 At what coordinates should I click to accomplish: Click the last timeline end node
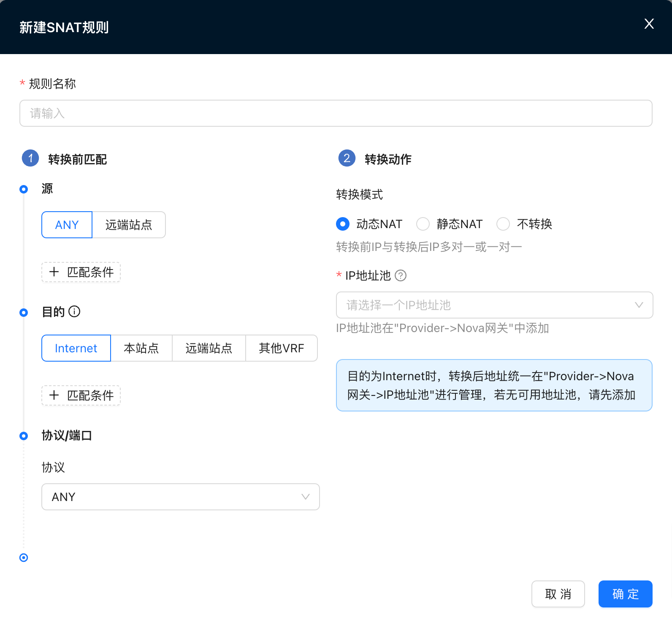(24, 558)
